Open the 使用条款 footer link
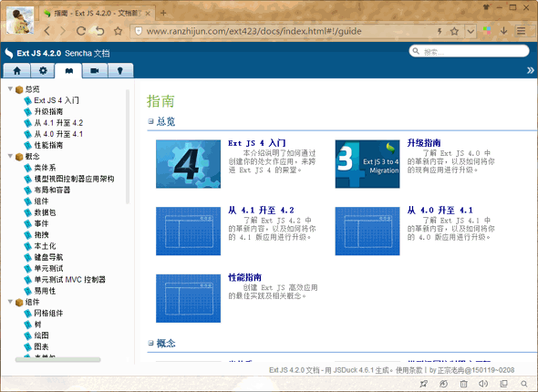This screenshot has height=392, width=538. pos(409,370)
